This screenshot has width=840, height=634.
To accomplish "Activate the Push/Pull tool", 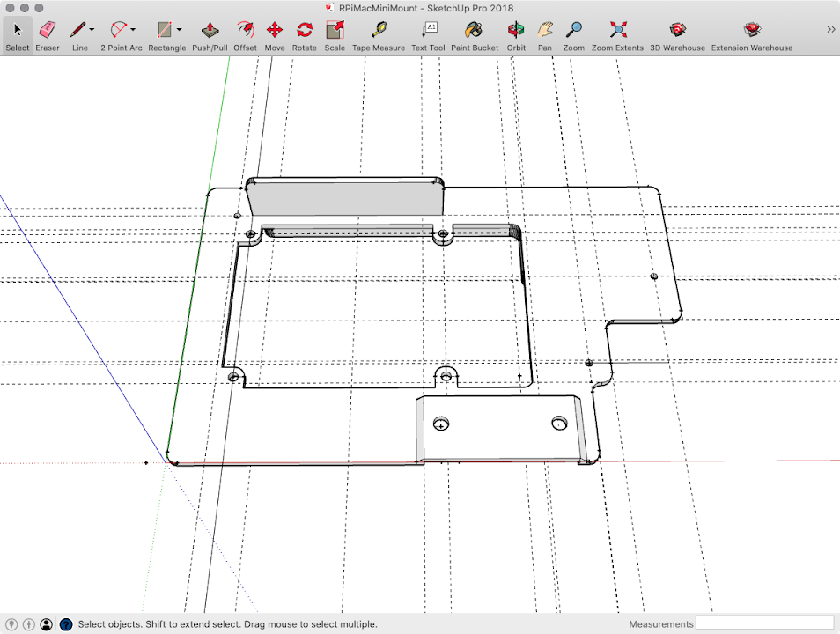I will click(210, 35).
